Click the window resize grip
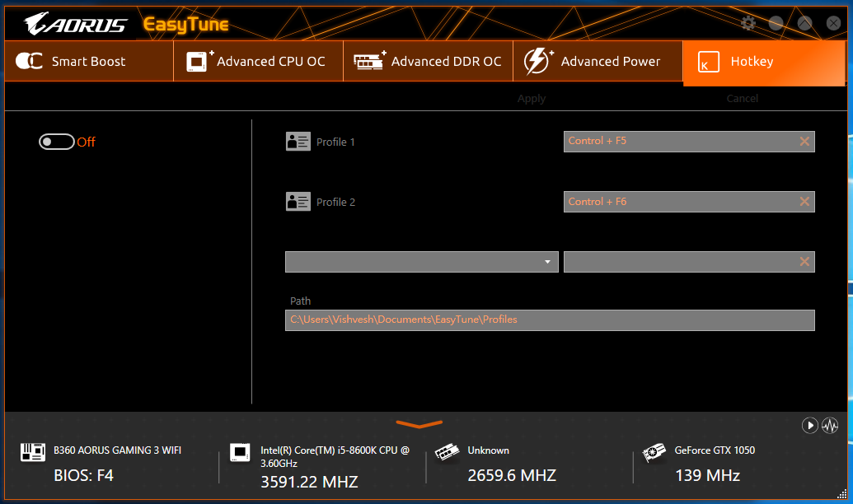The width and height of the screenshot is (853, 504). [841, 493]
